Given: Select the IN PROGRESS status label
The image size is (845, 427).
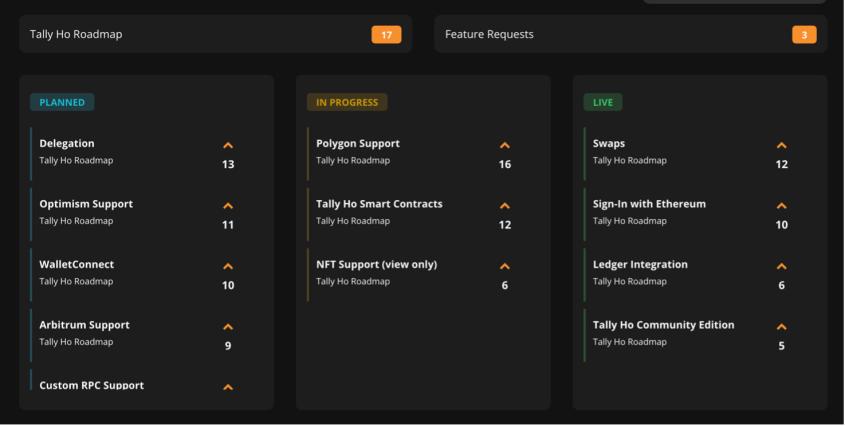Looking at the screenshot, I should click(x=347, y=102).
